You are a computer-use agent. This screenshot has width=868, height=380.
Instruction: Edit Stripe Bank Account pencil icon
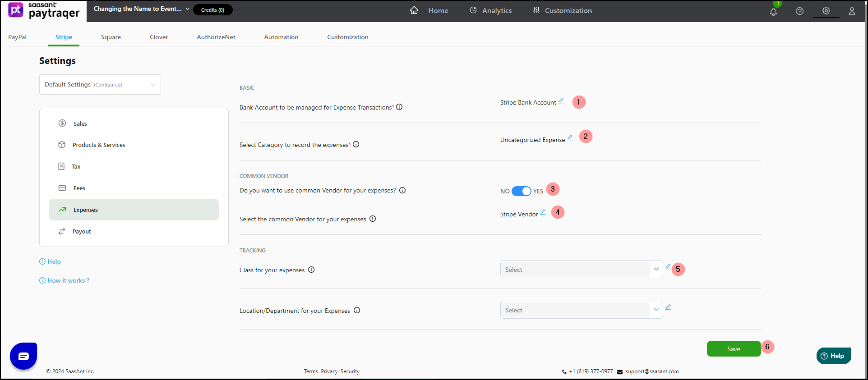561,101
